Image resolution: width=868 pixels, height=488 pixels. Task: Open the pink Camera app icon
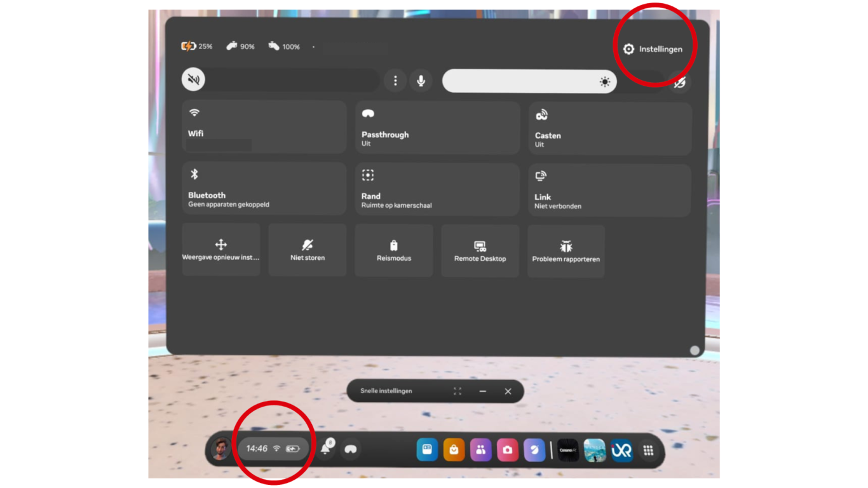click(508, 450)
